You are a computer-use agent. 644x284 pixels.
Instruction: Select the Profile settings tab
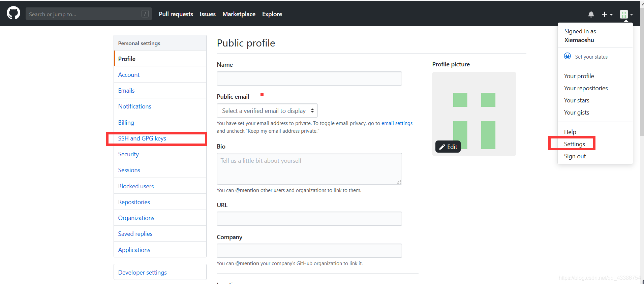[160, 59]
